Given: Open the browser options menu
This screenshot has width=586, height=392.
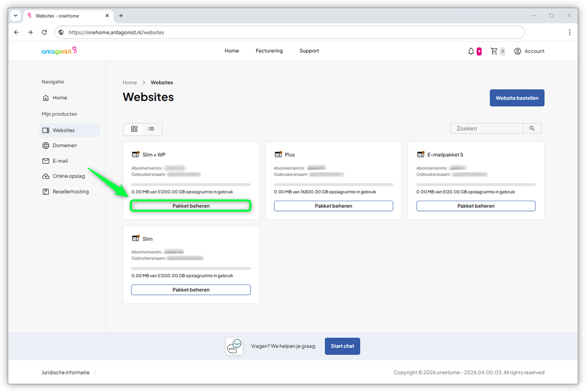Looking at the screenshot, I should coord(569,32).
